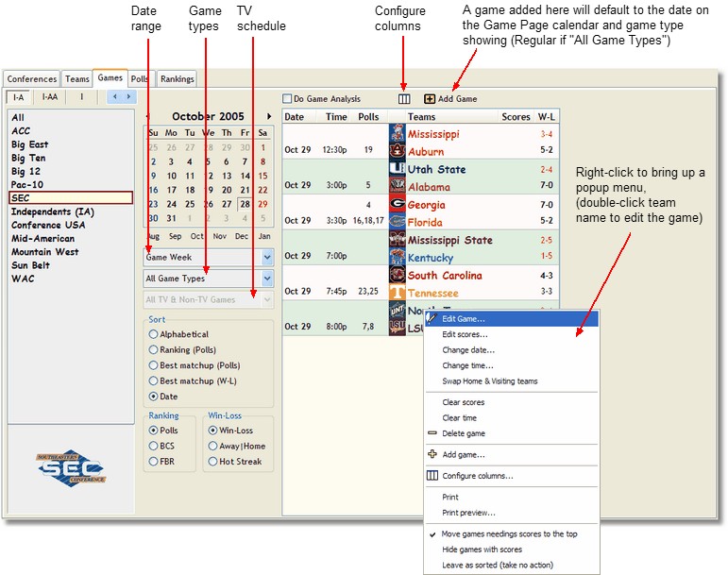
Task: Click the Scores column header
Action: tap(516, 116)
